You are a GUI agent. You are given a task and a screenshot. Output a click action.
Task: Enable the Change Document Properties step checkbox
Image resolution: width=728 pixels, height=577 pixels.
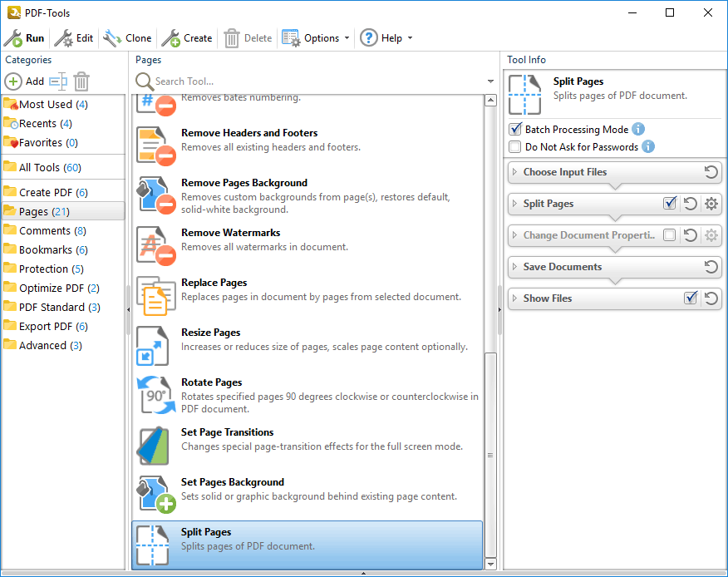point(670,235)
